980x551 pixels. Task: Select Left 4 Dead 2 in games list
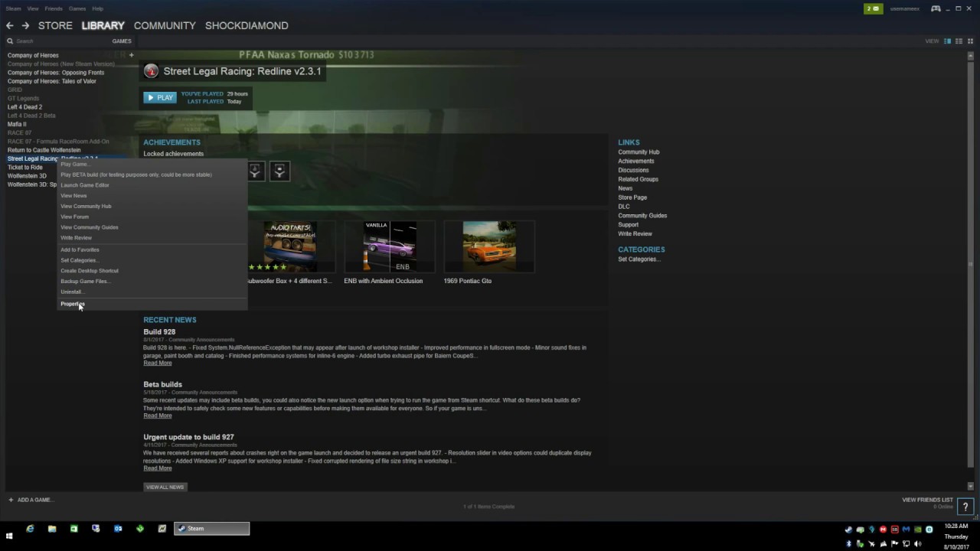click(24, 107)
